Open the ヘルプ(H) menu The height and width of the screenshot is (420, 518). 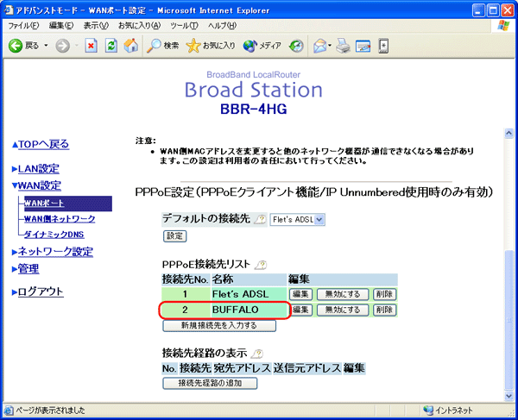pos(223,25)
